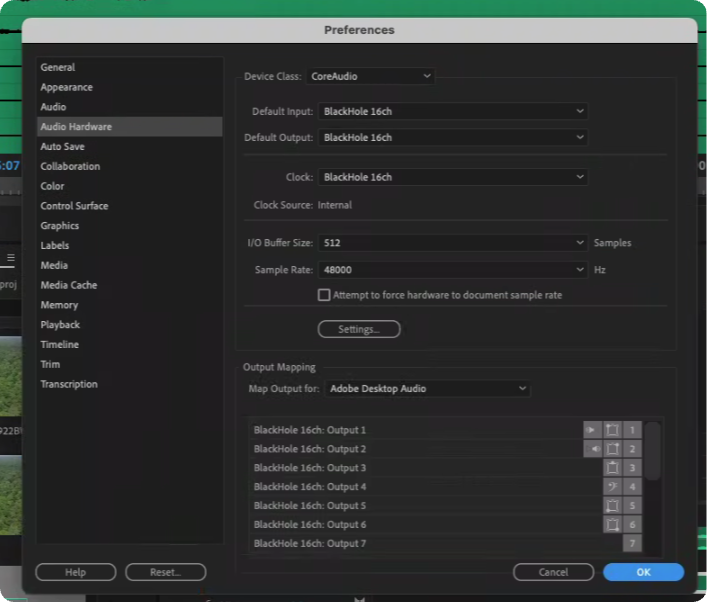Select the Media preferences category
This screenshot has width=707, height=602.
coord(129,266)
